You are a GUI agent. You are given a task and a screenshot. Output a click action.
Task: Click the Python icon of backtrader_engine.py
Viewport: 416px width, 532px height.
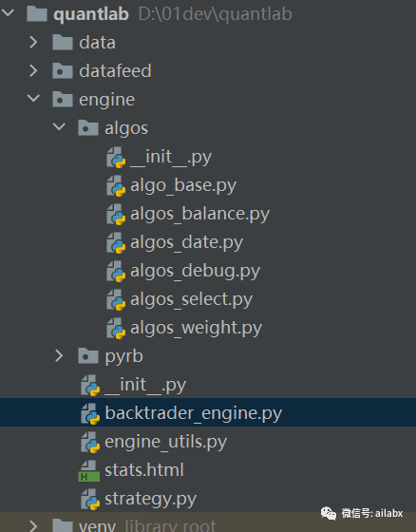[90, 413]
